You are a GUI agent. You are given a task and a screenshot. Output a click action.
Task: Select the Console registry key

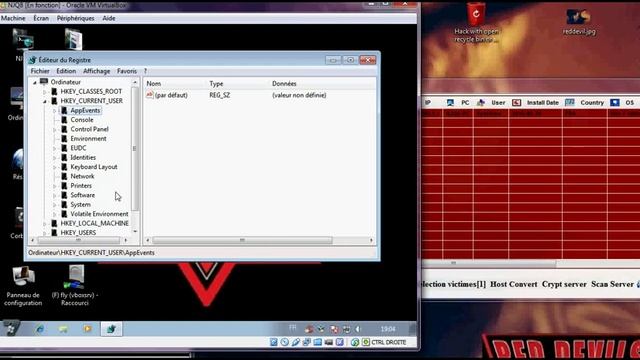[82, 120]
